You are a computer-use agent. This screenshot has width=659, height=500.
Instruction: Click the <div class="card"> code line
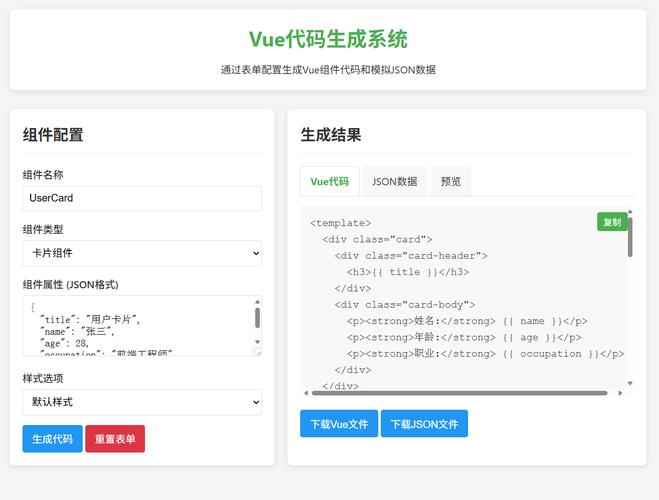(x=377, y=239)
